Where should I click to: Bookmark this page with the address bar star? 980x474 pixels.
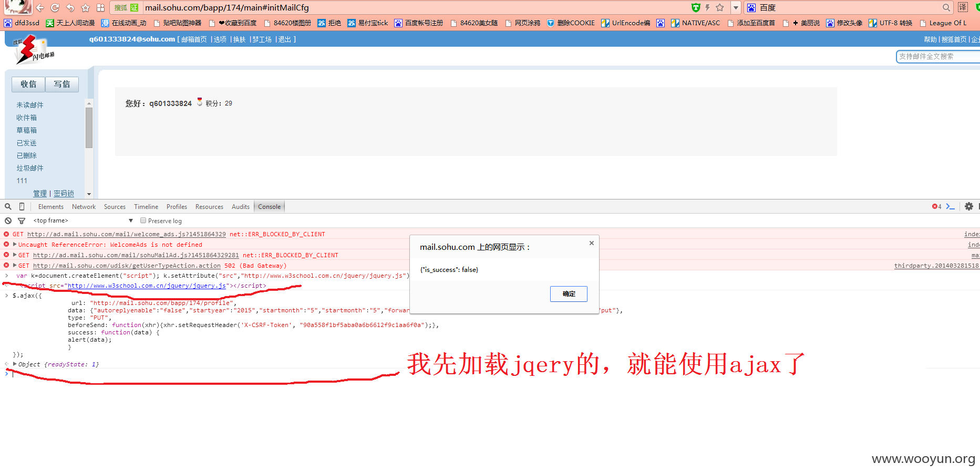tap(720, 7)
